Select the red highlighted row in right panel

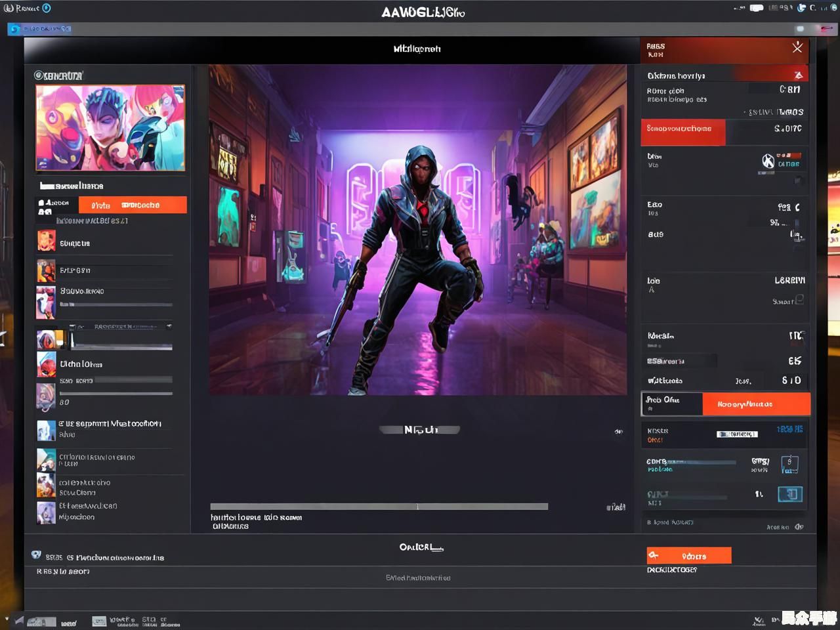682,131
